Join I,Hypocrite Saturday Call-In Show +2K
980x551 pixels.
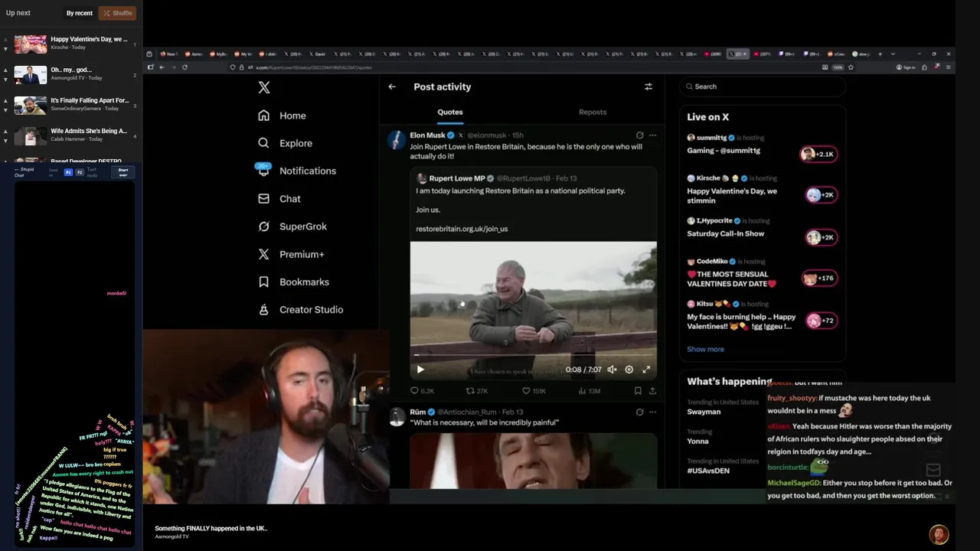coord(823,237)
